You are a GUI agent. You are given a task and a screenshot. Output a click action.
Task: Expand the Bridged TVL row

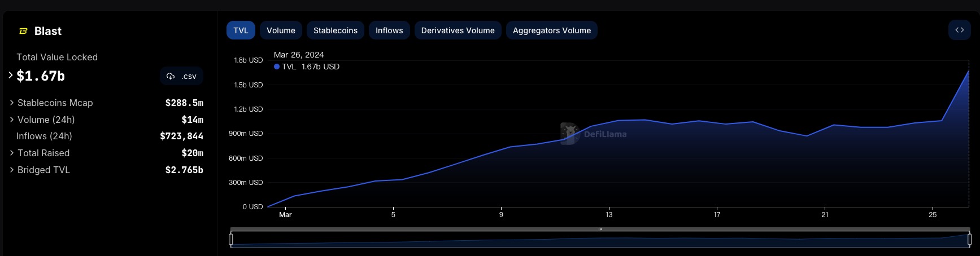[12, 170]
